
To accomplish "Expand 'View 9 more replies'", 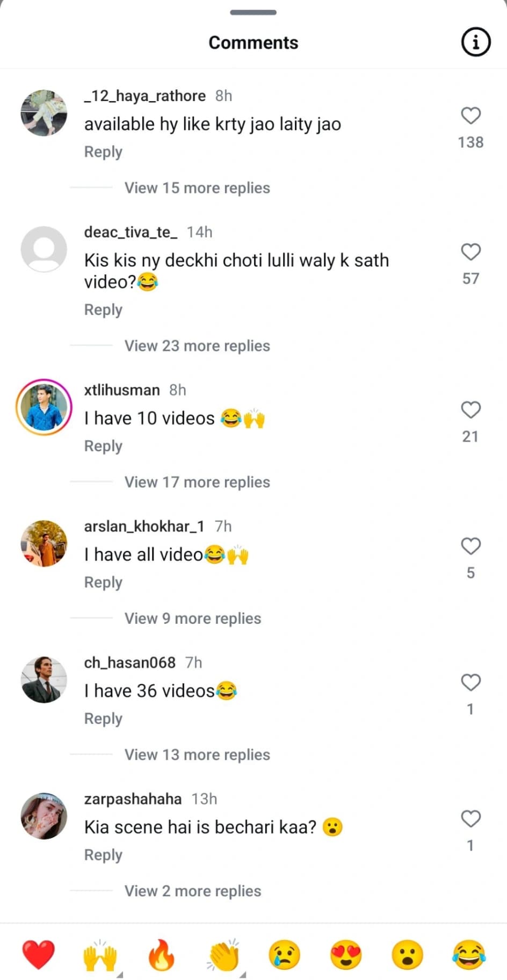I will pos(193,618).
